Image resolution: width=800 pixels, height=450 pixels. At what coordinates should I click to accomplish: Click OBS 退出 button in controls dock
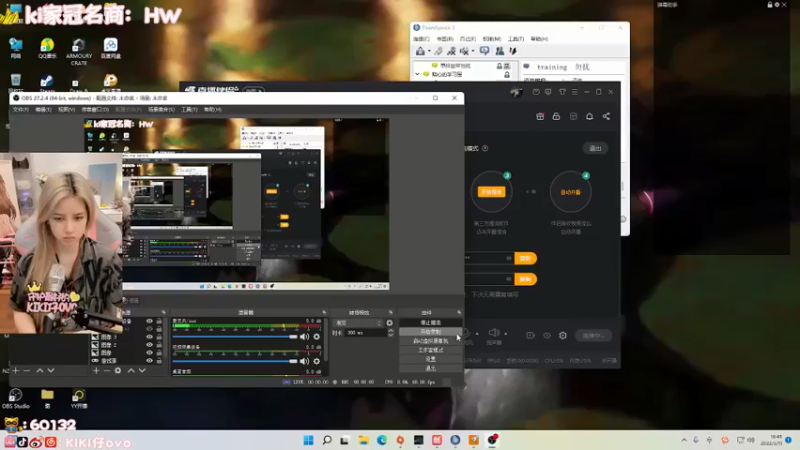[x=430, y=368]
